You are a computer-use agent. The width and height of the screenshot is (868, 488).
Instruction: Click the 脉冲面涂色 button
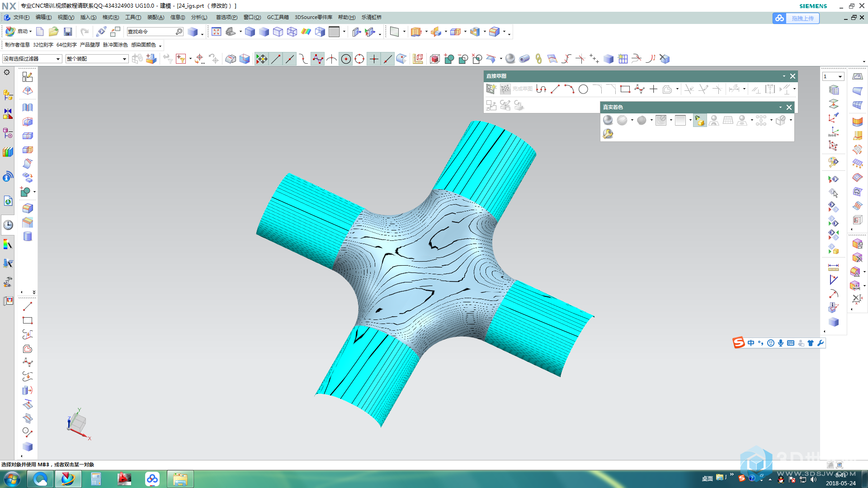115,45
